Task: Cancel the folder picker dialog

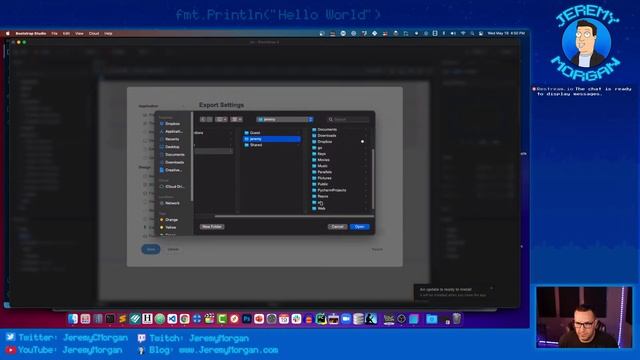Action: pyautogui.click(x=337, y=227)
